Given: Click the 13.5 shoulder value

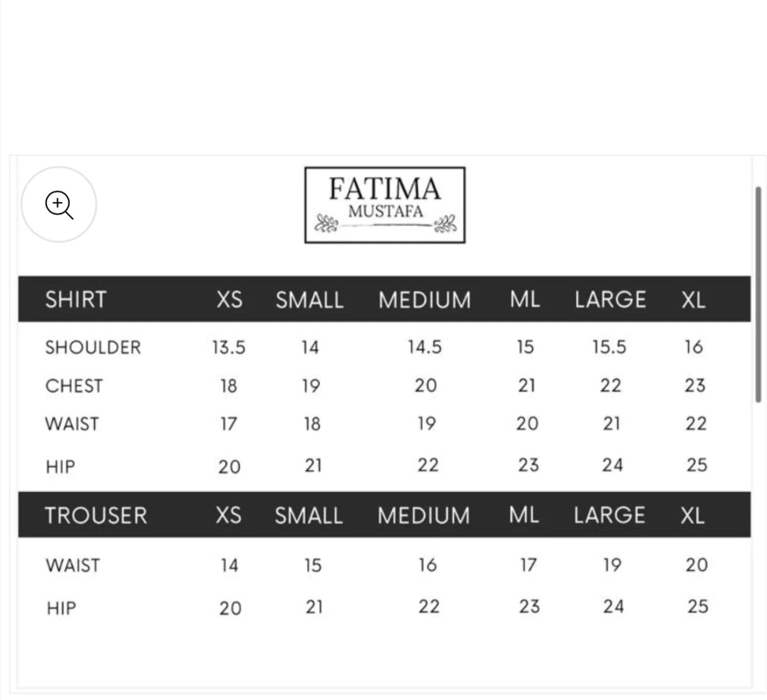Looking at the screenshot, I should (229, 347).
